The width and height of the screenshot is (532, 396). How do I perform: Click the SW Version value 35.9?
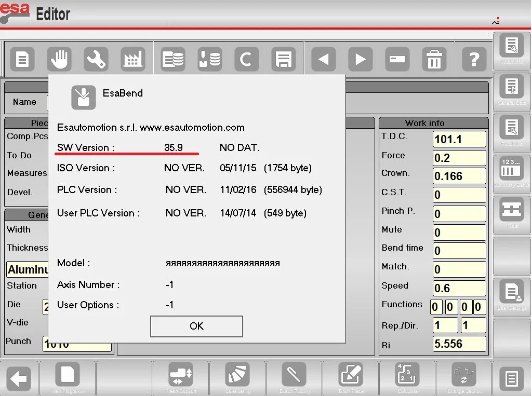click(x=174, y=147)
